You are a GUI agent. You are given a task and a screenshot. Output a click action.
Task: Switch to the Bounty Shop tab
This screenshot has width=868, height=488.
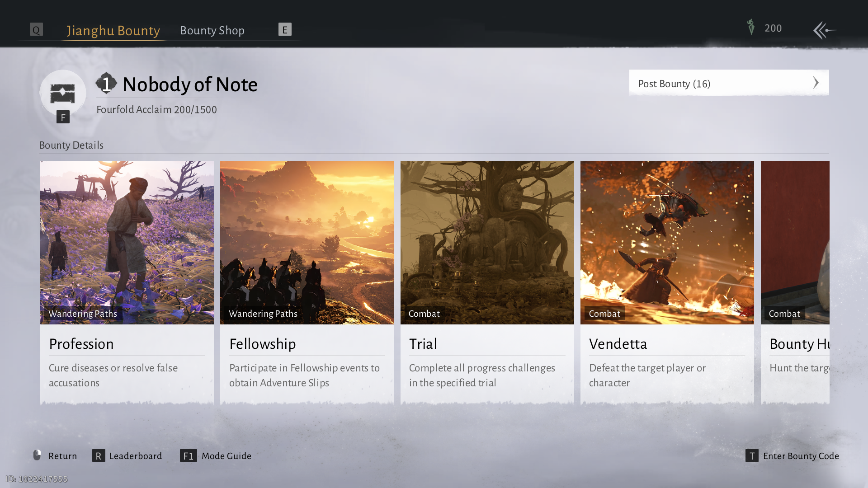click(212, 30)
